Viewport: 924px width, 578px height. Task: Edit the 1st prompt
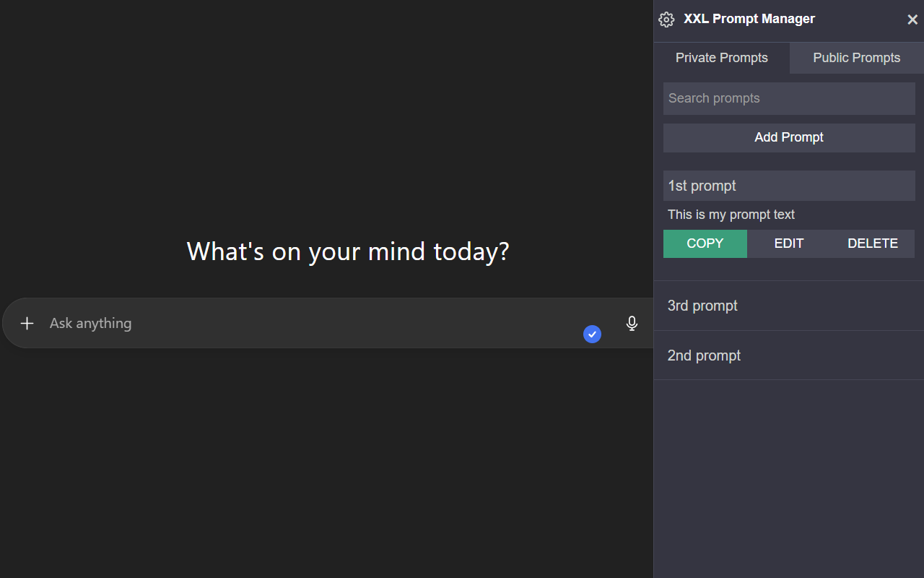pyautogui.click(x=788, y=243)
